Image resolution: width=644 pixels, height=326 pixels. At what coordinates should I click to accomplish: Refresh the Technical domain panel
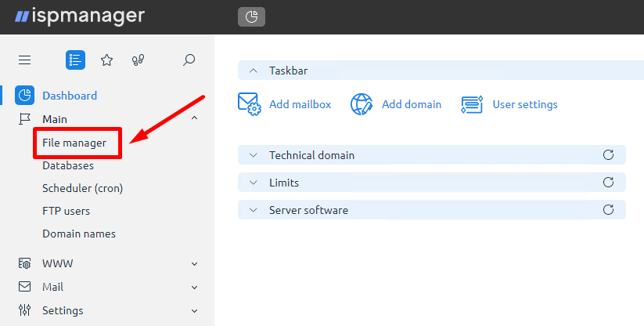click(x=608, y=154)
